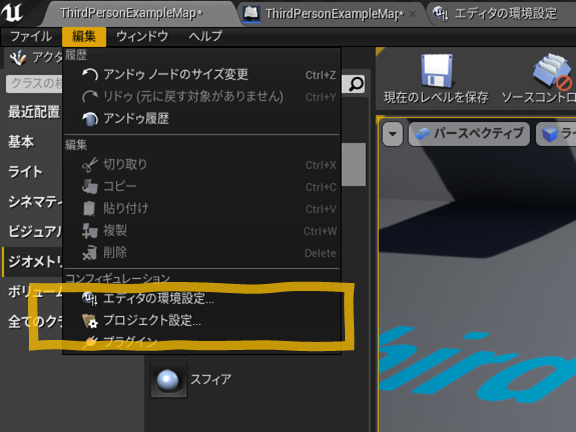Open the lit view mode dropdown
The height and width of the screenshot is (432, 576).
(556, 134)
